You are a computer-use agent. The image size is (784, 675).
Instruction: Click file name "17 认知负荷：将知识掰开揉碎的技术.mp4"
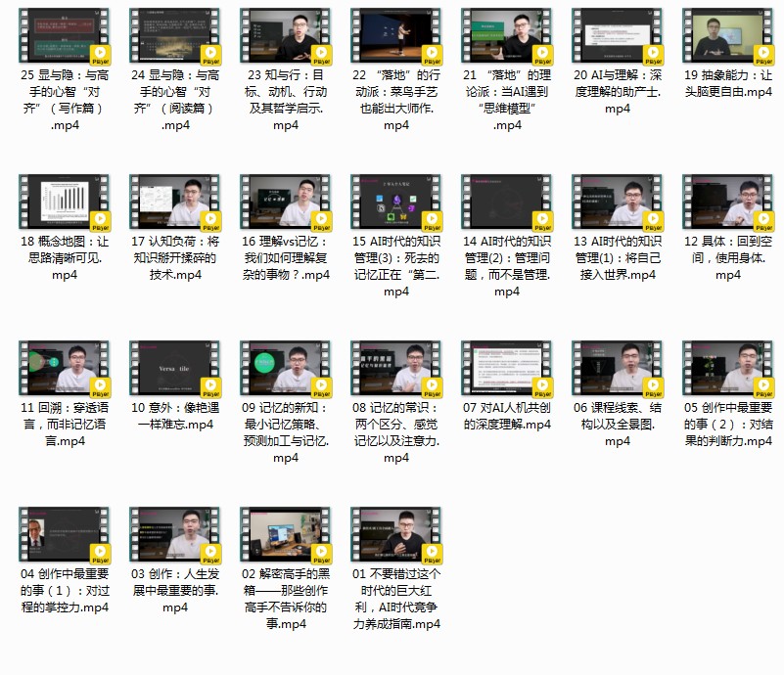click(175, 258)
